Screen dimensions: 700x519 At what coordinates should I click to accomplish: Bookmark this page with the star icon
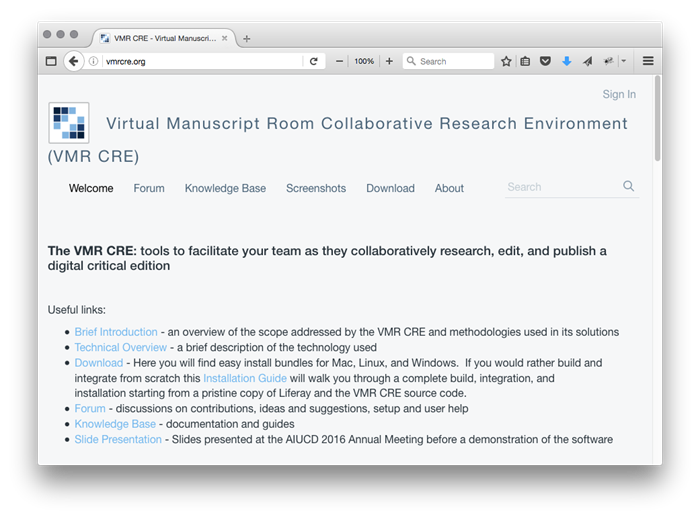click(506, 61)
